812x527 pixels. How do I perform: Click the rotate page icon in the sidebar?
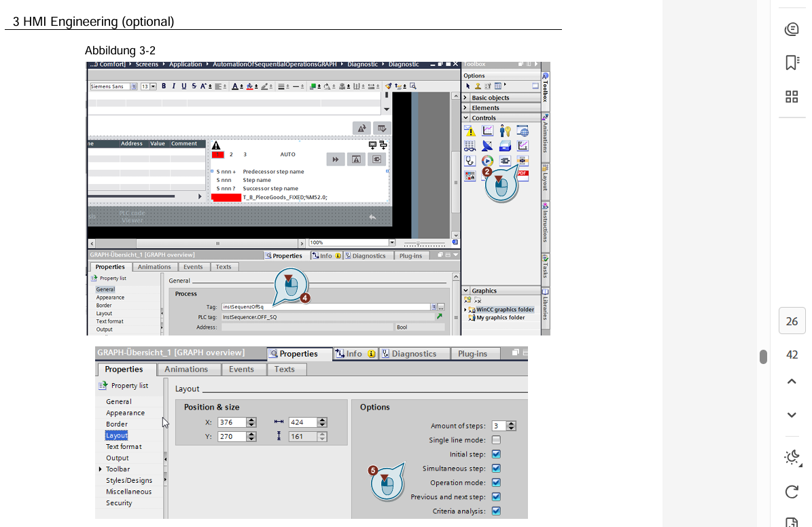(x=792, y=491)
